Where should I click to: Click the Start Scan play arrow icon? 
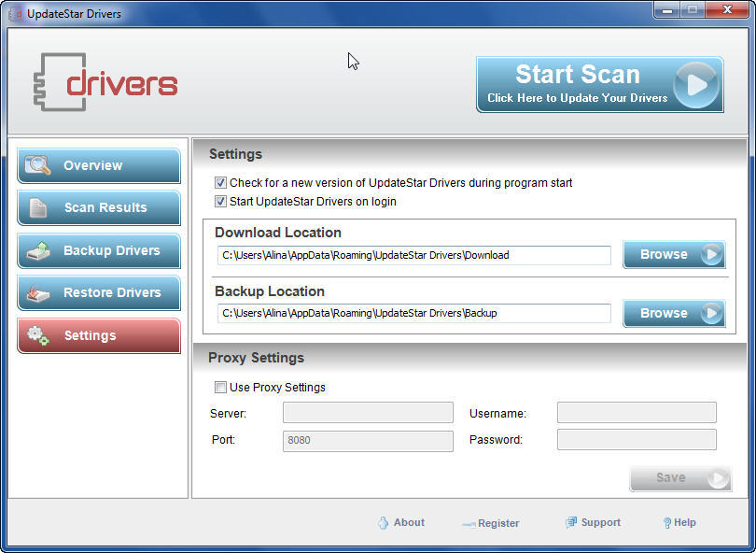[x=695, y=85]
